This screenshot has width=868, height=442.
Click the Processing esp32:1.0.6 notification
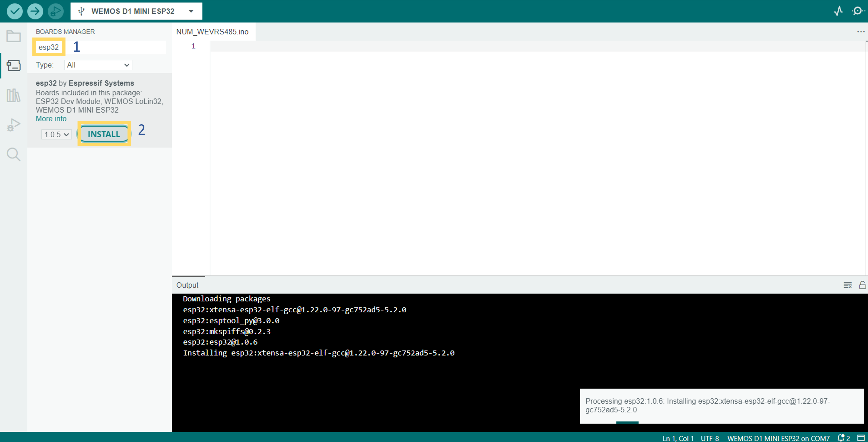[722, 406]
